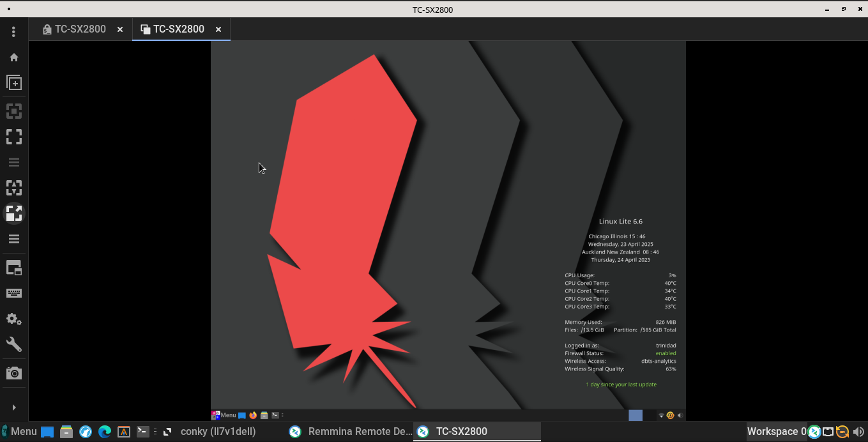Launch Microsoft Edge from local taskbar
This screenshot has width=868, height=442.
pyautogui.click(x=105, y=432)
